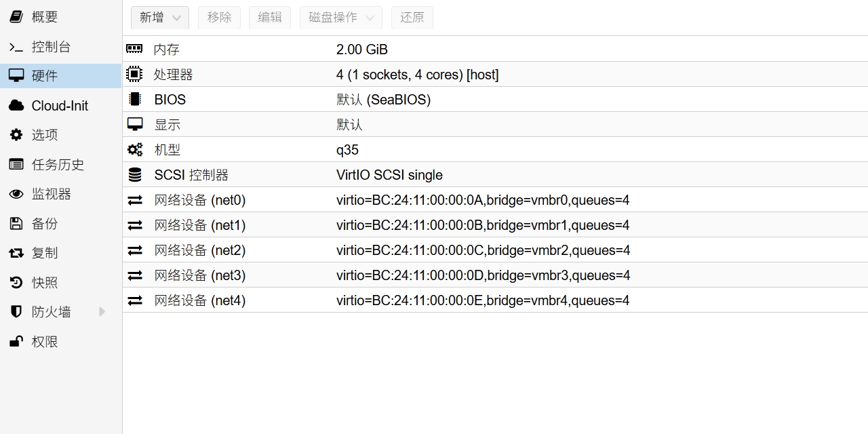Open the 控制台 console terminal icon
This screenshot has height=434, width=868.
(x=16, y=47)
